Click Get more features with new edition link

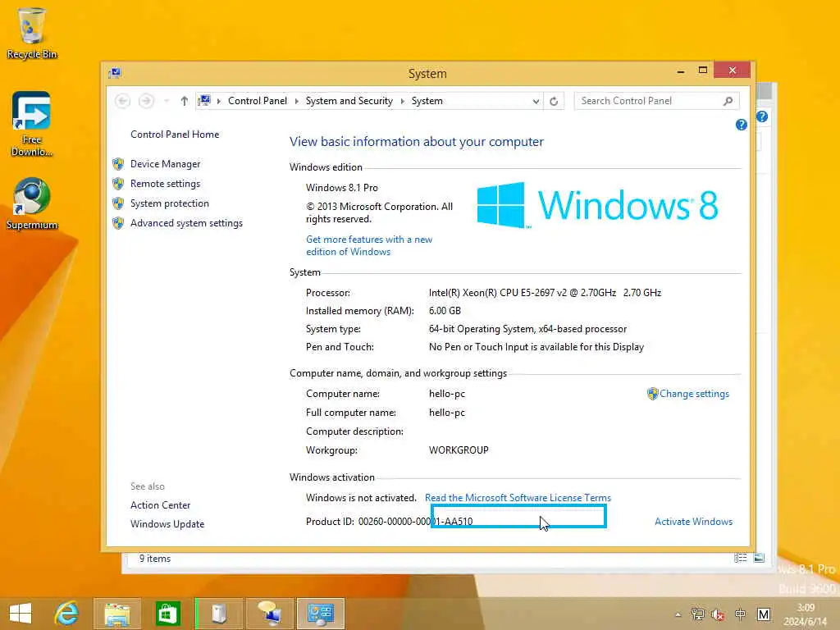(x=369, y=245)
